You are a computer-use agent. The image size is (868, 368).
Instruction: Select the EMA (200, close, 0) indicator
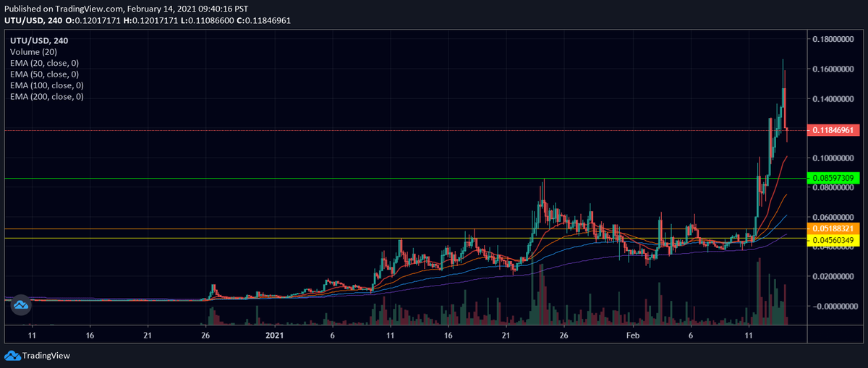[x=47, y=96]
